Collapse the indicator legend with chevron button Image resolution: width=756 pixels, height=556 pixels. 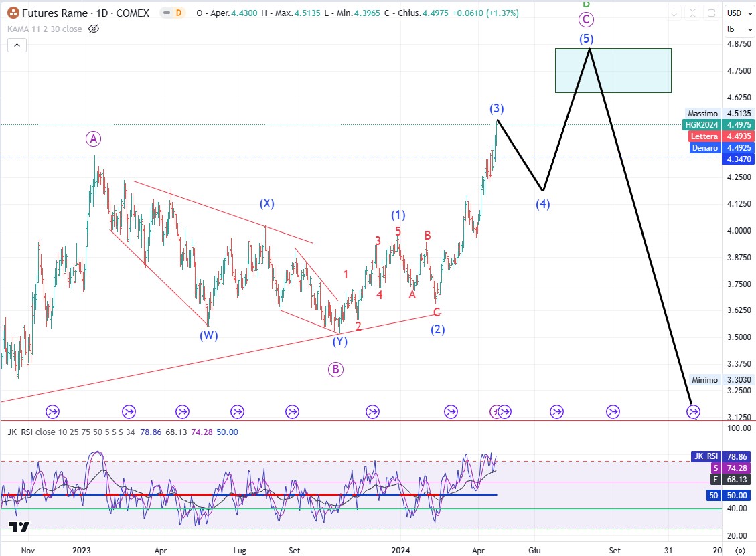coord(17,45)
